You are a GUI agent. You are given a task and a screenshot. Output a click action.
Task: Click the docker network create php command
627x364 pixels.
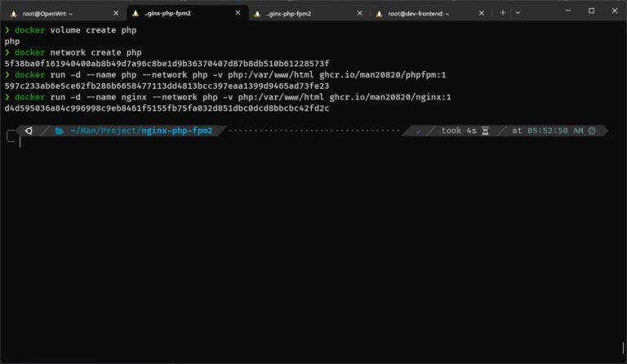(x=78, y=52)
